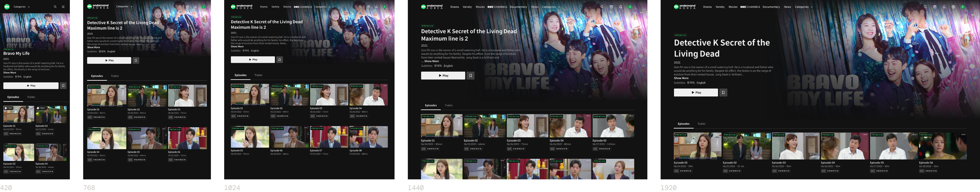
Task: Expand Categories dropdown in the 768 layout
Action: coord(124,6)
